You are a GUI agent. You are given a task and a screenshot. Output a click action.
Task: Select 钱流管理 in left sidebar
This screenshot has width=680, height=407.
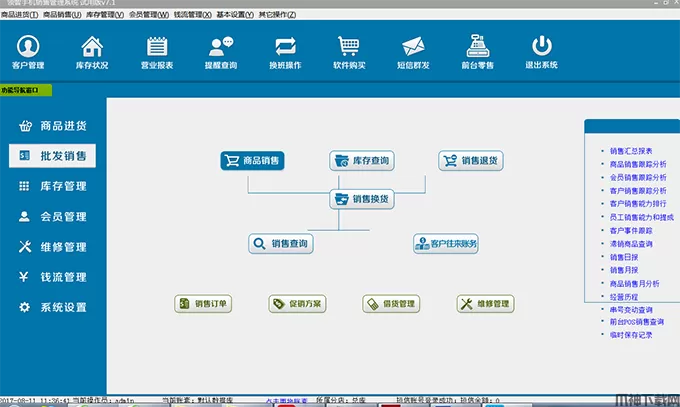(52, 277)
